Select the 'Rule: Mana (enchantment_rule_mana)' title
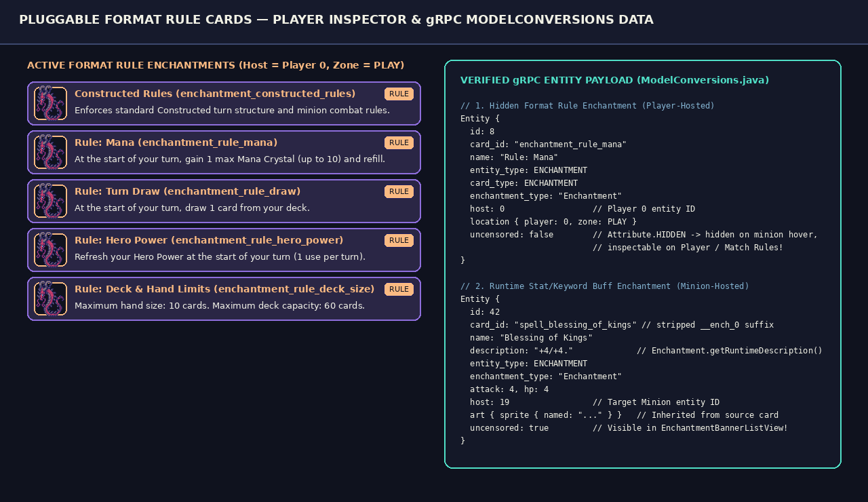This screenshot has height=502, width=868. pyautogui.click(x=176, y=142)
